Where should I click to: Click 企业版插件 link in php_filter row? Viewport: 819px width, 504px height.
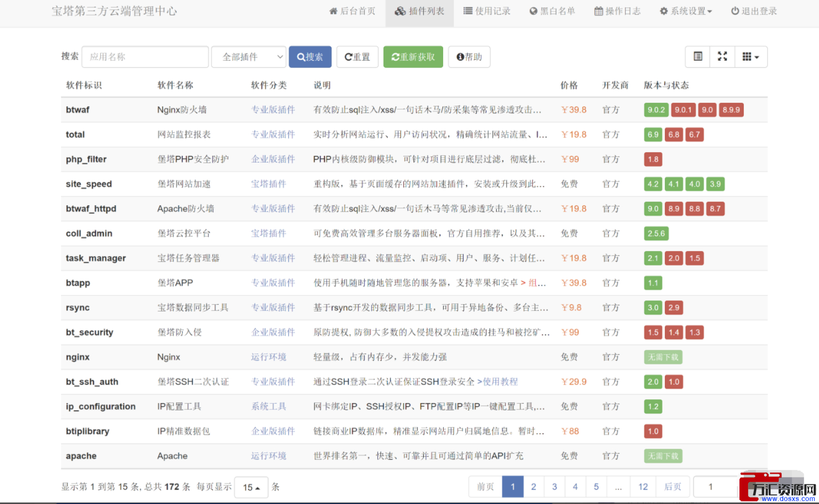(x=273, y=159)
